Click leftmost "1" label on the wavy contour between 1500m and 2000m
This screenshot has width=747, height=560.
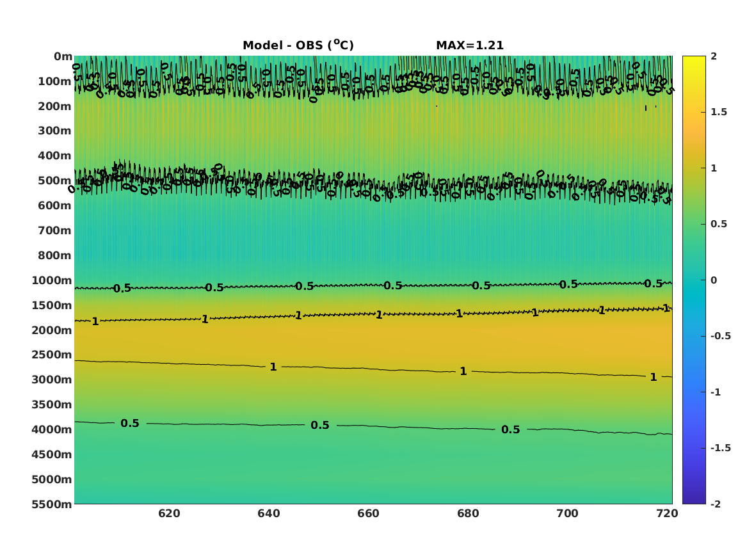click(95, 321)
